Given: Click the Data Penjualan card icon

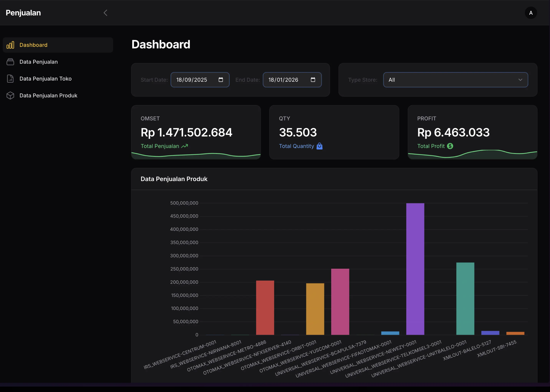Looking at the screenshot, I should 10,62.
